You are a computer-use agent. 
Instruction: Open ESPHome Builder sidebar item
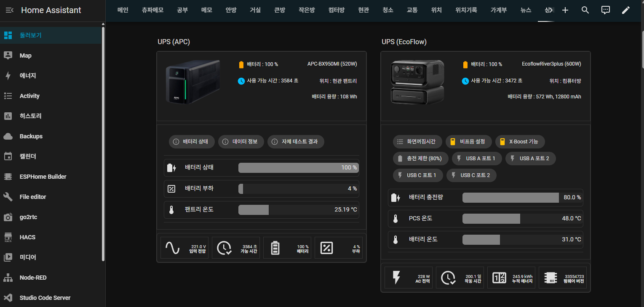point(43,177)
